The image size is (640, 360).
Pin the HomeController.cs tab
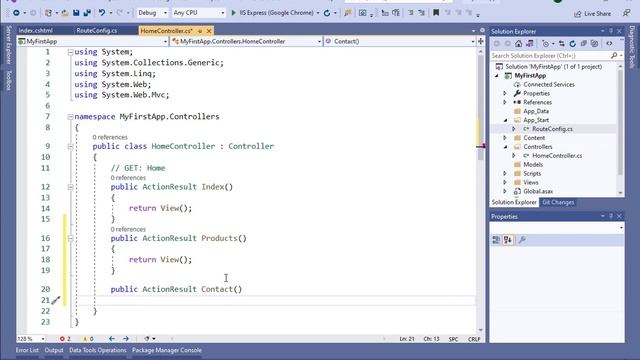tap(200, 31)
